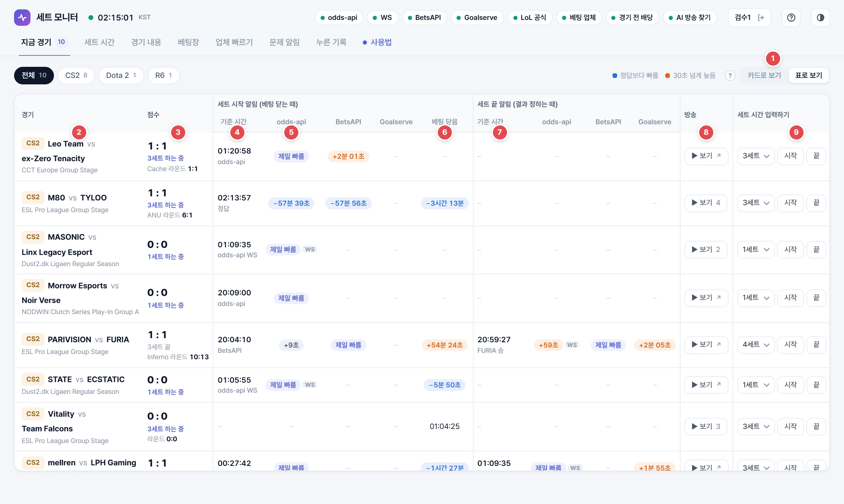Click the AI 방송 찾기 status pill

click(x=690, y=17)
